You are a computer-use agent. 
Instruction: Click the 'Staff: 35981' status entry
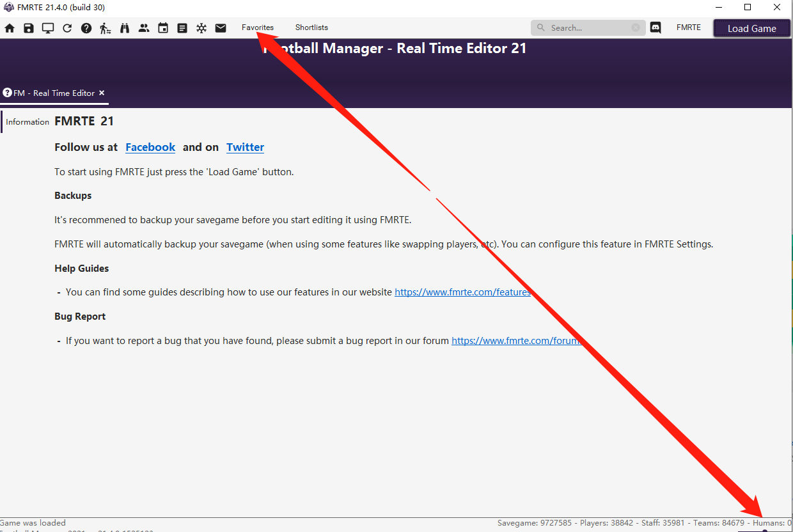click(x=663, y=523)
